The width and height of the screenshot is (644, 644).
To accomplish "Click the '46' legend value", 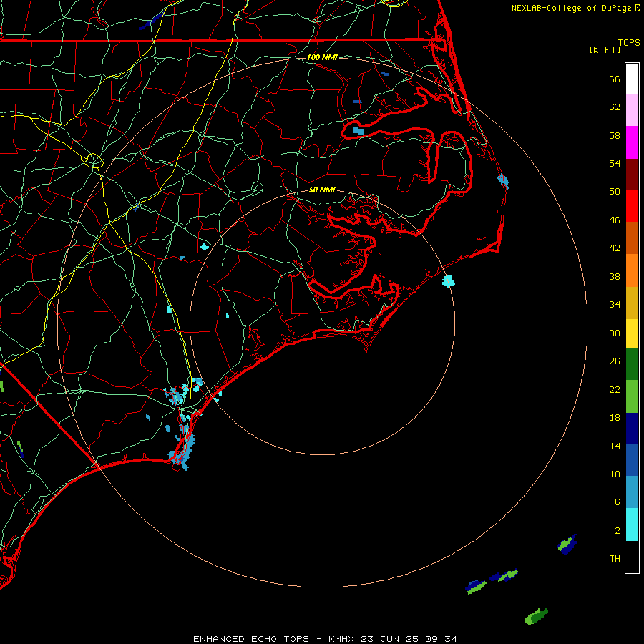I will 615,220.
